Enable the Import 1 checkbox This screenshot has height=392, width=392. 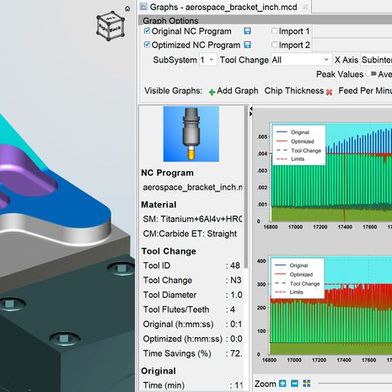click(274, 31)
